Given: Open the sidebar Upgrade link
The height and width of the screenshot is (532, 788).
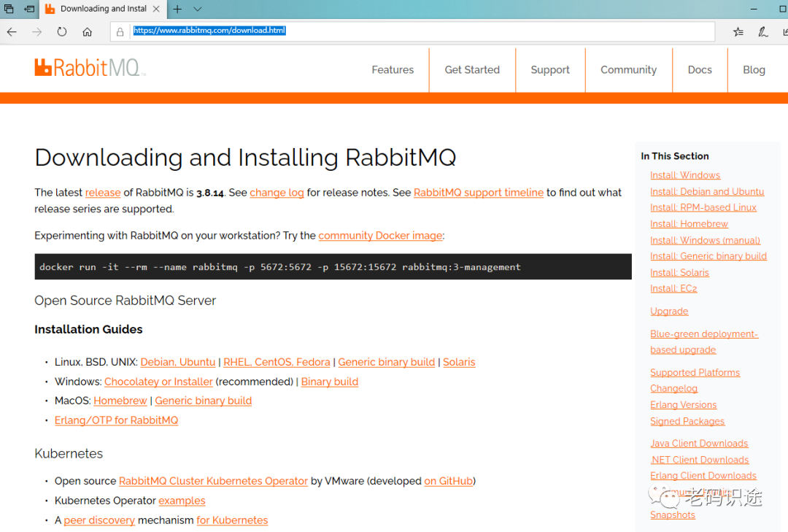Looking at the screenshot, I should pos(669,312).
